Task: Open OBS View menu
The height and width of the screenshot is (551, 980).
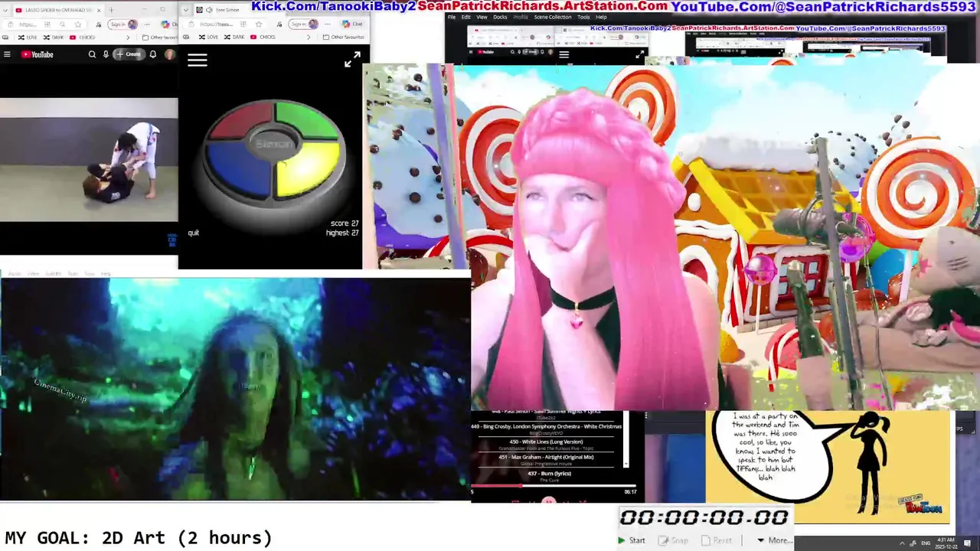Action: click(482, 17)
